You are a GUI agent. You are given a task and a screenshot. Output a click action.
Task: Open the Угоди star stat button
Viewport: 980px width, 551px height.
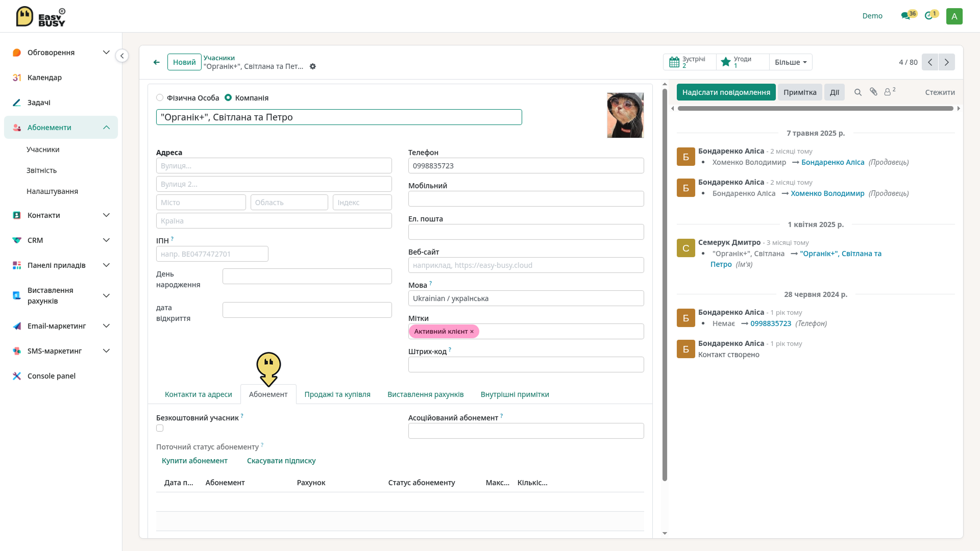[743, 62]
